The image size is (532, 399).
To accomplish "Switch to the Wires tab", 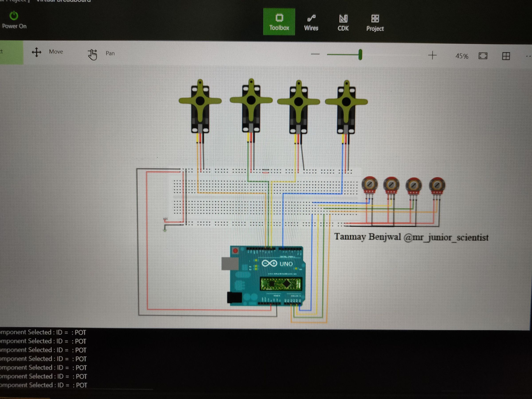I will tap(311, 23).
